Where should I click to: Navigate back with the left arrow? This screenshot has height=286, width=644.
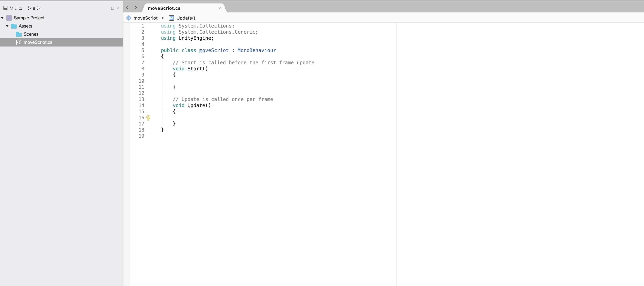coord(127,8)
